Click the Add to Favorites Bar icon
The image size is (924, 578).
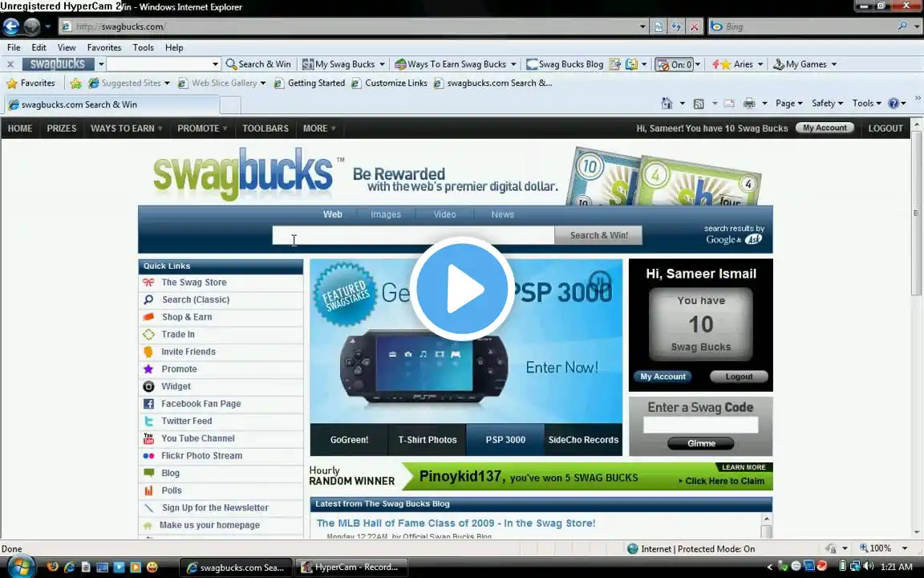tap(75, 83)
